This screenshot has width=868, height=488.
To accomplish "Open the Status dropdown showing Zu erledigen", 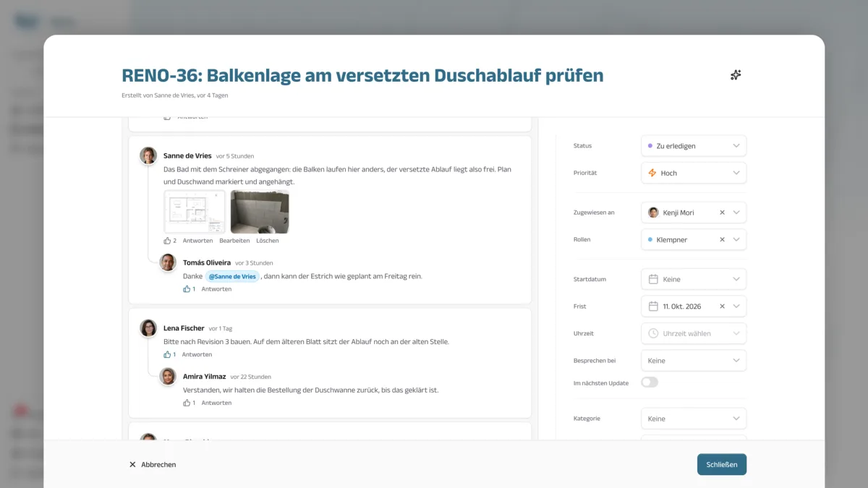I will click(694, 146).
